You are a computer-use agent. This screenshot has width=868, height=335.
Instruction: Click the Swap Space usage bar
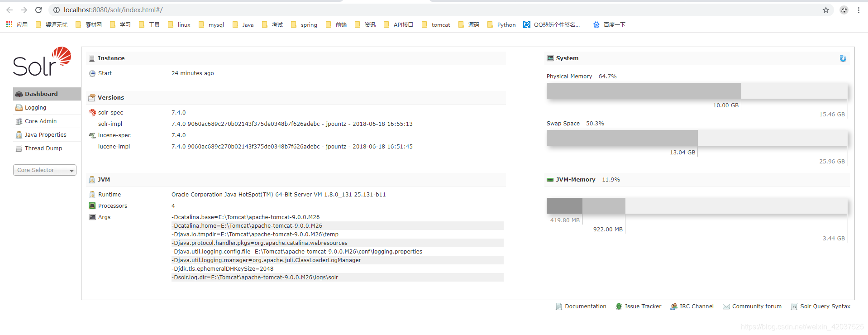[697, 138]
